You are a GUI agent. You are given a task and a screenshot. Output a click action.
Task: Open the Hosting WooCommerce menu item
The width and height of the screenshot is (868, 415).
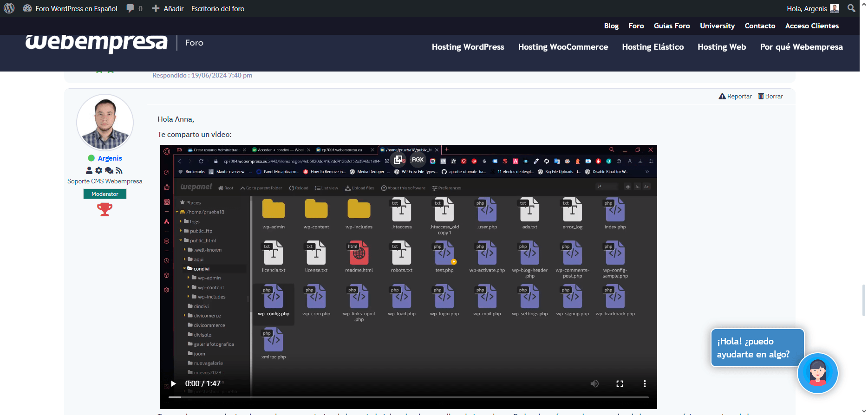pyautogui.click(x=563, y=47)
